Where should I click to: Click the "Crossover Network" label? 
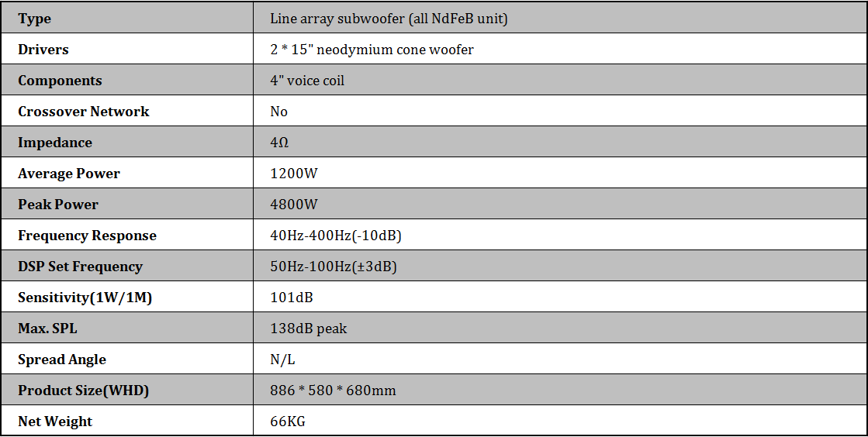(84, 112)
